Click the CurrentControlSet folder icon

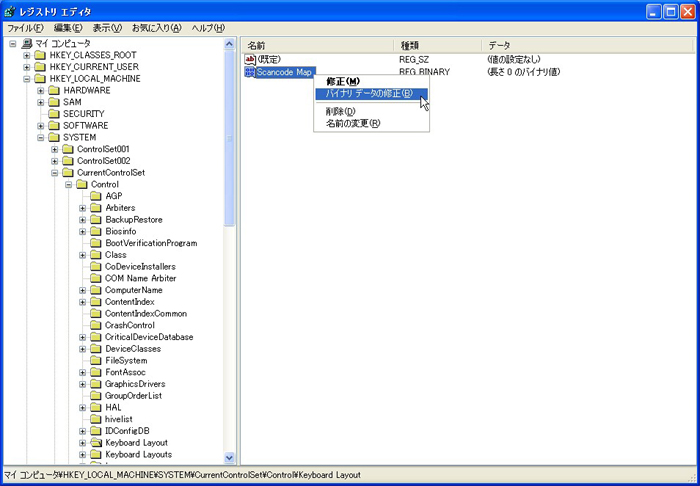point(68,172)
